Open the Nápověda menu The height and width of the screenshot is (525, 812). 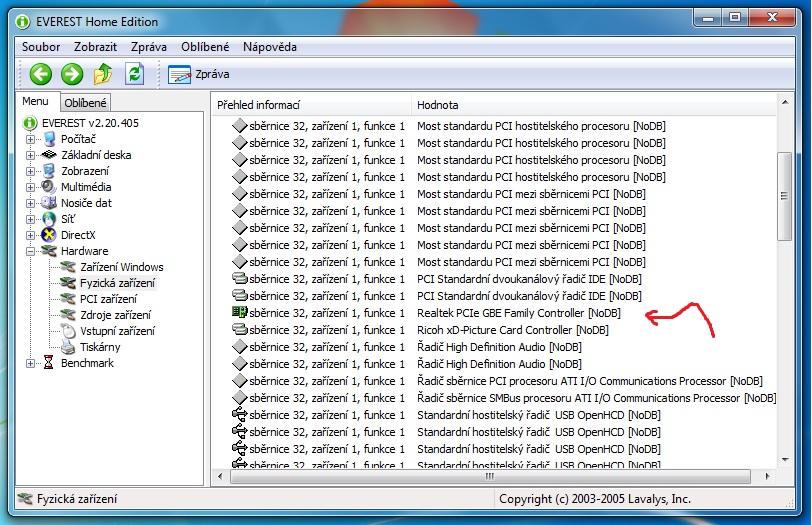coord(270,47)
